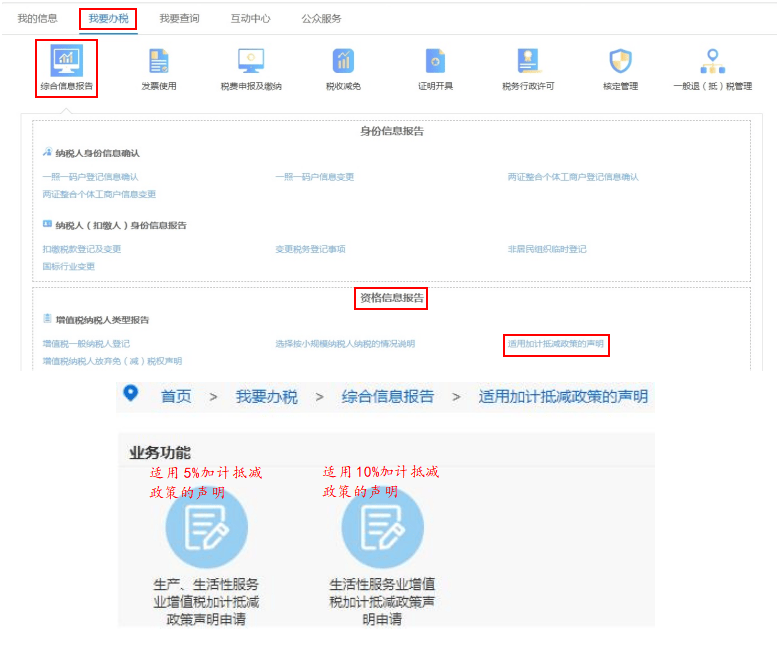
Task: Open the 证明开具 icon
Action: 435,62
